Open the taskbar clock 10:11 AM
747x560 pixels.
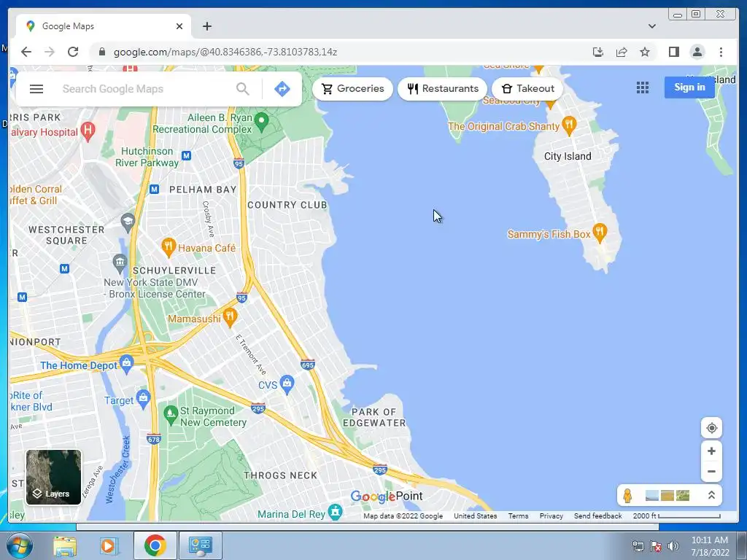coord(710,546)
